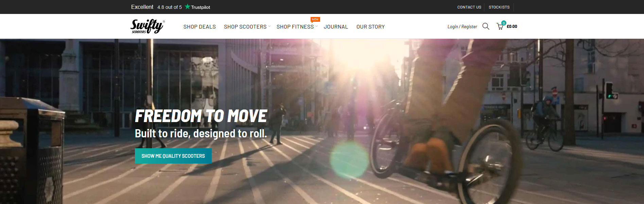
Task: Click the 4.8 out of 5 rating
Action: [x=170, y=7]
